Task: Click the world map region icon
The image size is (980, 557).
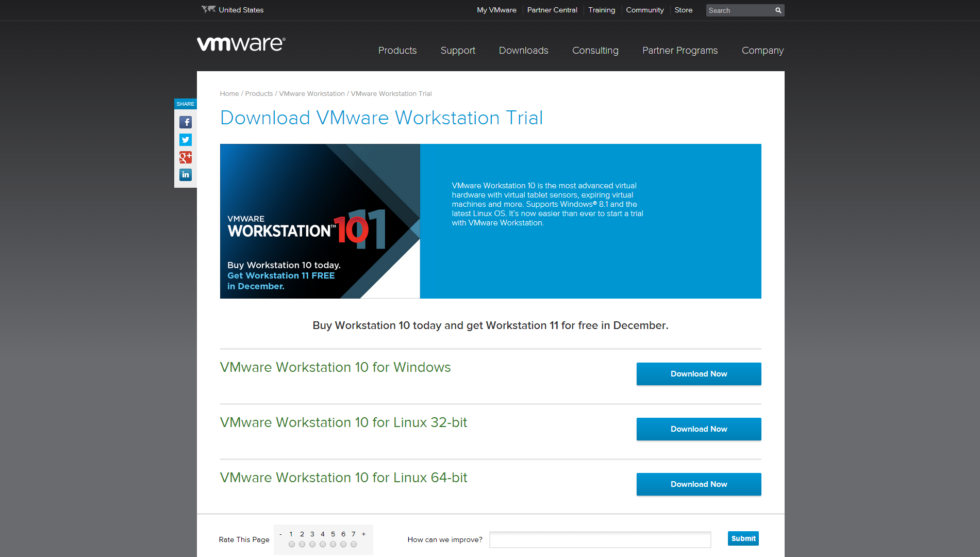Action: pos(208,9)
